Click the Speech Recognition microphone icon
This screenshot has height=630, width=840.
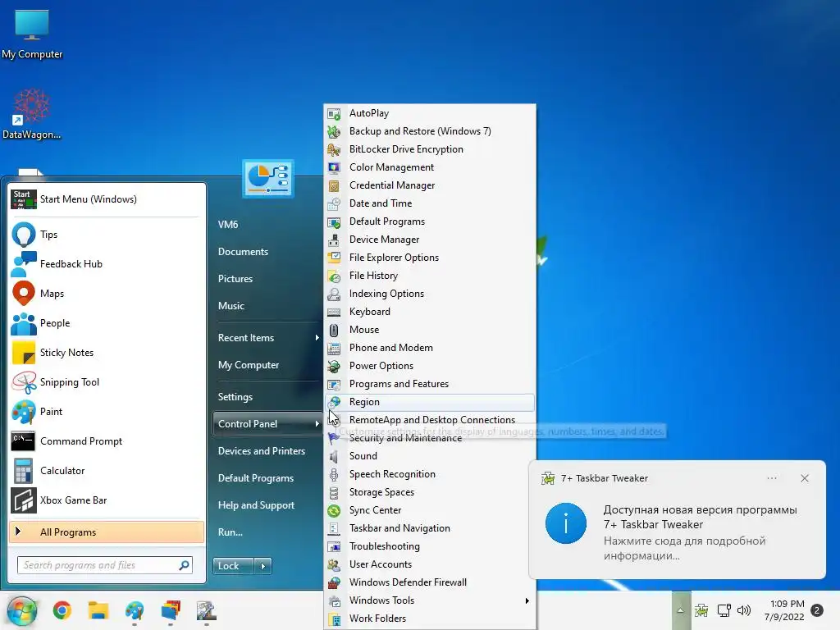point(334,475)
